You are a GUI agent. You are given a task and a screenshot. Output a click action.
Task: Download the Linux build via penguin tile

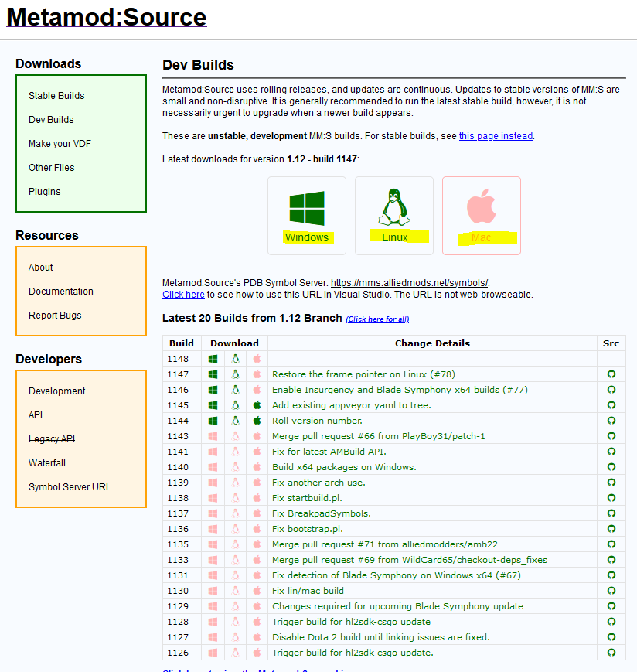[x=394, y=216]
